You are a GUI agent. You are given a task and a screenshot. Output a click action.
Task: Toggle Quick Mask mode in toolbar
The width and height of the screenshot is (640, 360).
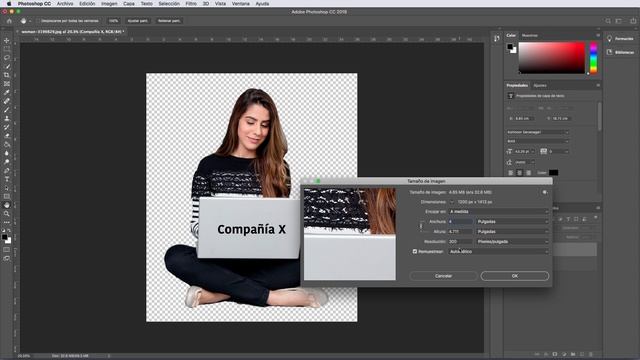coord(7,250)
